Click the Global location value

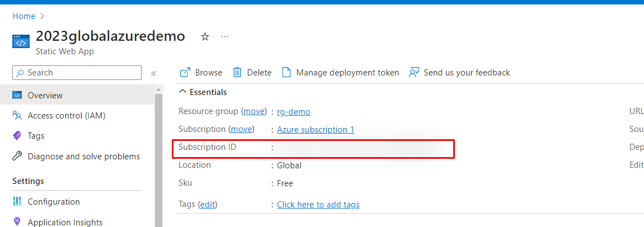tap(289, 165)
